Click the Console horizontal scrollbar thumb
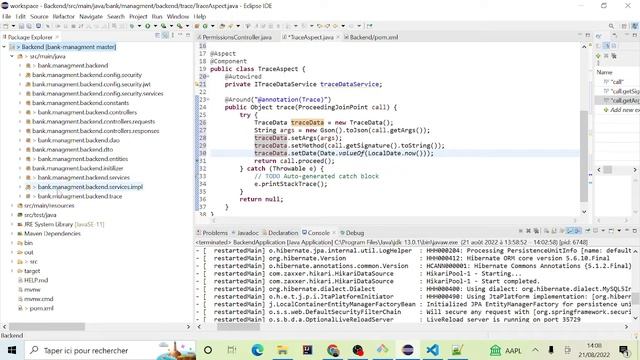This screenshot has height=360, width=640. tap(238, 327)
